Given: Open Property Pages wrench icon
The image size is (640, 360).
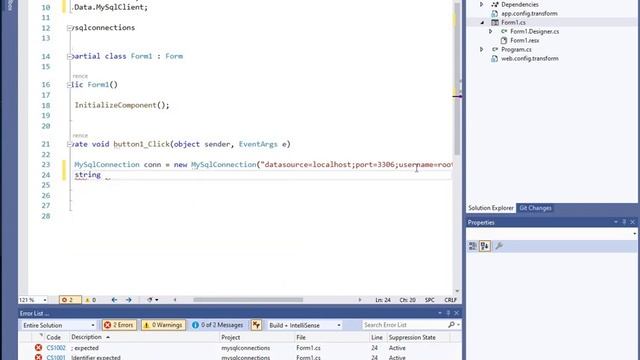Looking at the screenshot, I should [499, 246].
